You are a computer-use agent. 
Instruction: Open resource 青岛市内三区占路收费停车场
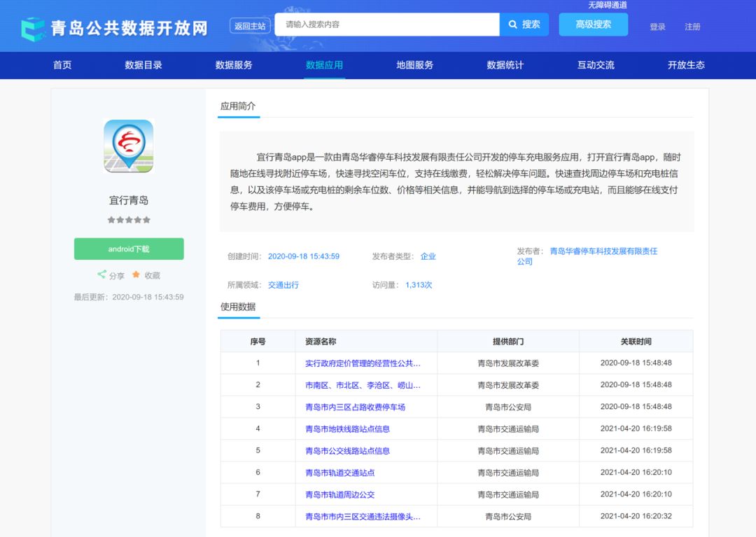click(356, 407)
